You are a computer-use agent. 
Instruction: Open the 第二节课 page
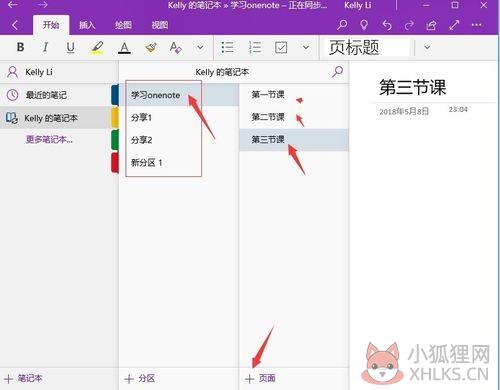point(294,117)
